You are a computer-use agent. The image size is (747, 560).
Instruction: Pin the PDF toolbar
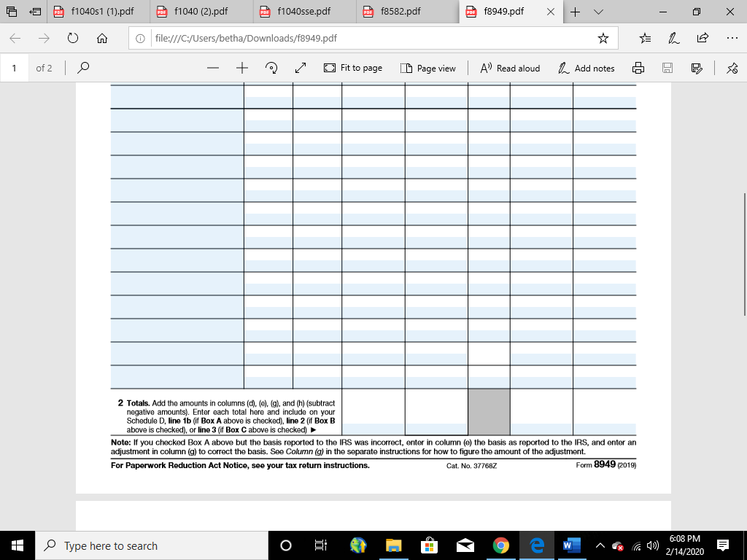coord(732,68)
